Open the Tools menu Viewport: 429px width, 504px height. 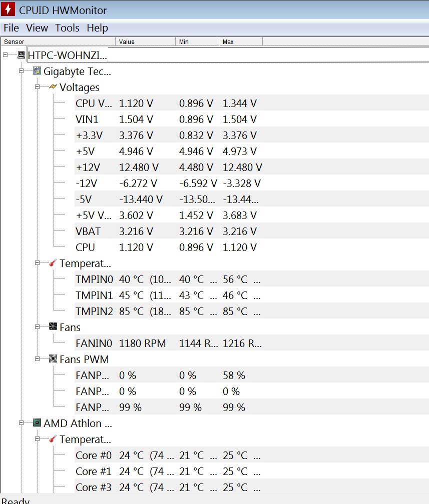click(x=67, y=28)
